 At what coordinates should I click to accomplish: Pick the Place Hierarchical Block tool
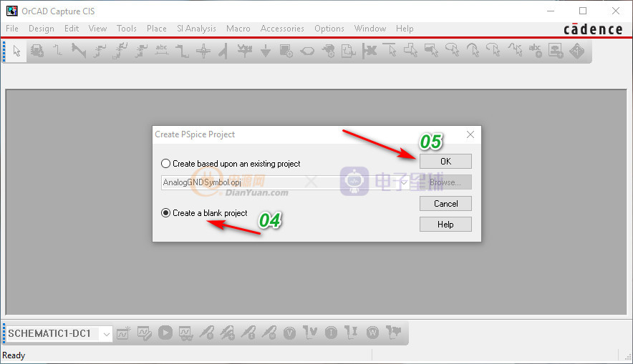tap(286, 51)
